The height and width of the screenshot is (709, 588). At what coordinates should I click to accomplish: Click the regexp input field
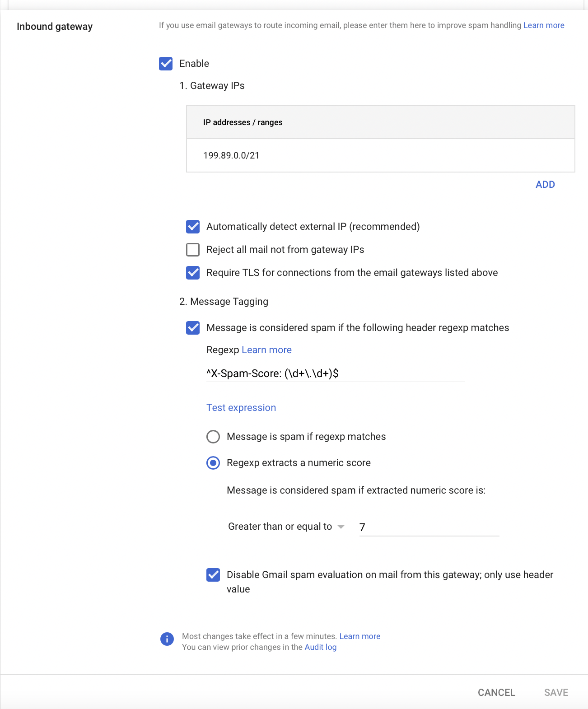335,373
